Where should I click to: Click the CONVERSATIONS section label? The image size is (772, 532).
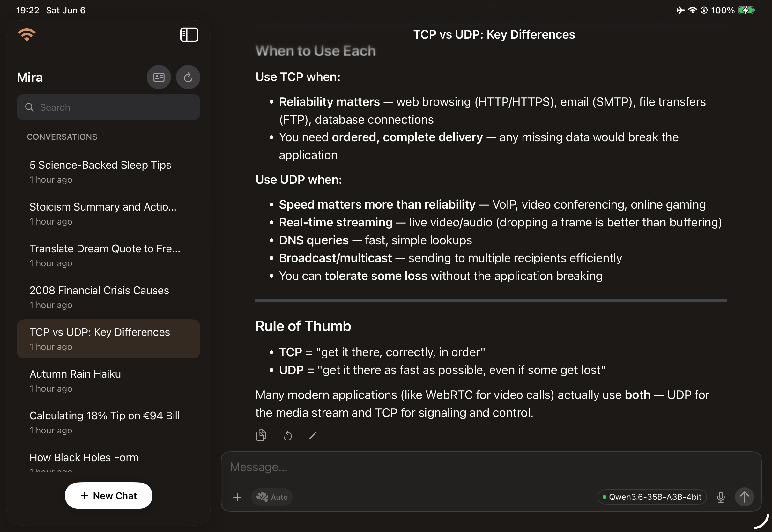(x=62, y=137)
